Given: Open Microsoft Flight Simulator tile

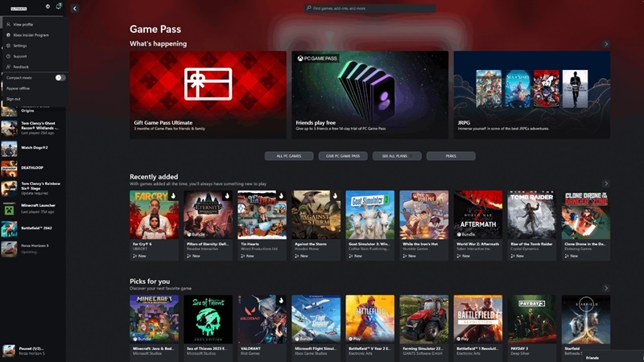Looking at the screenshot, I should point(316,328).
